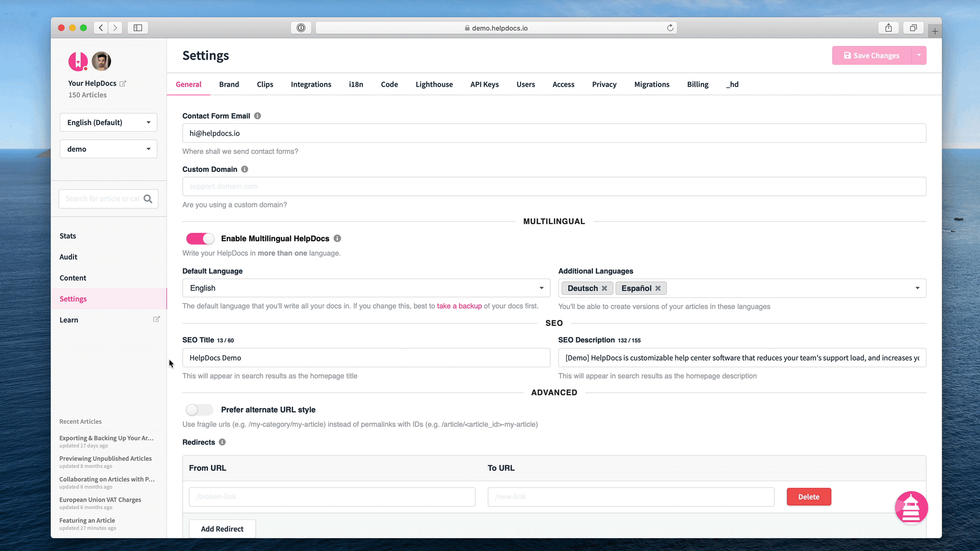
Task: Click the Save Changes button
Action: (872, 55)
